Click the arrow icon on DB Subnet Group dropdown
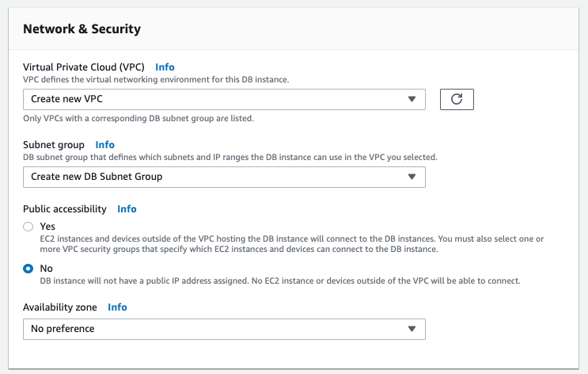This screenshot has width=588, height=374. pyautogui.click(x=412, y=177)
